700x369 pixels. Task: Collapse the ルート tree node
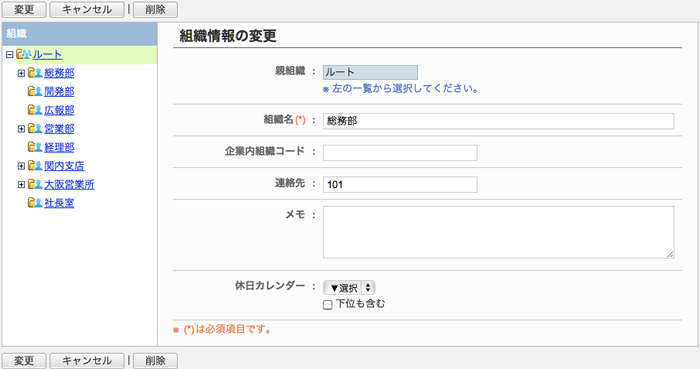point(9,54)
